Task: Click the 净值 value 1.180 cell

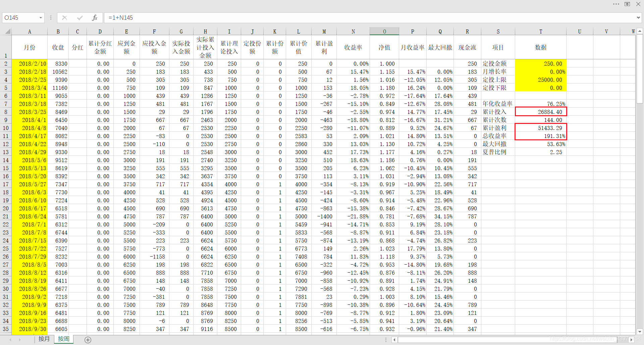Action: click(384, 88)
